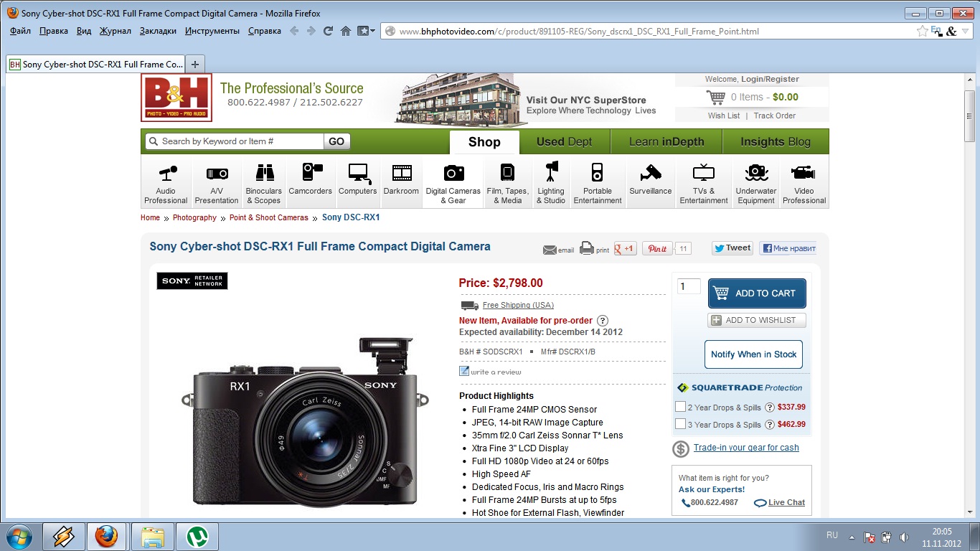
Task: Open the Underwater Equipment category
Action: tap(756, 184)
